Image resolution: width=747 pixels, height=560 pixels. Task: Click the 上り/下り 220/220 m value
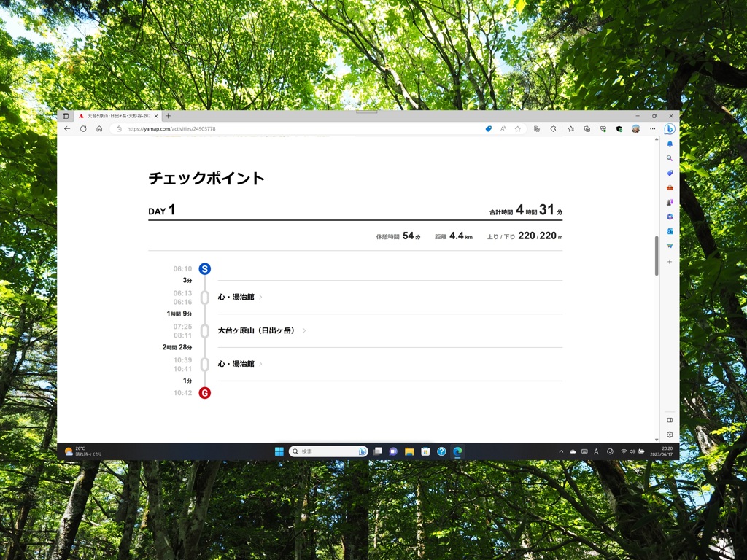(x=525, y=236)
